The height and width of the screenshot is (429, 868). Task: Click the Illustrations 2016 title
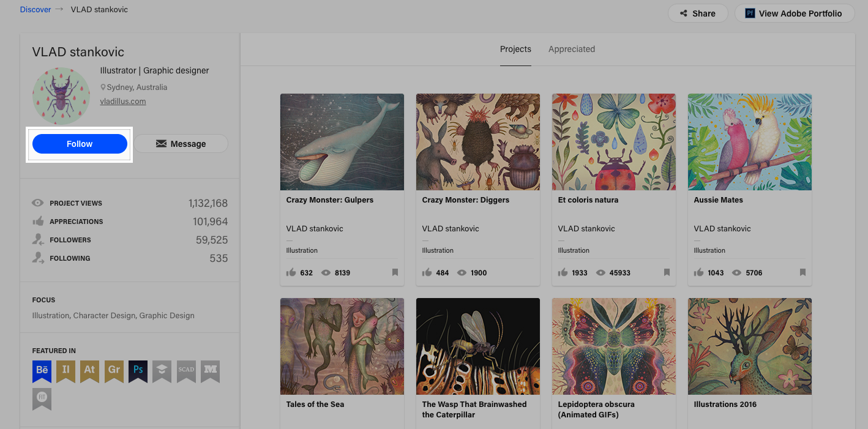point(725,405)
